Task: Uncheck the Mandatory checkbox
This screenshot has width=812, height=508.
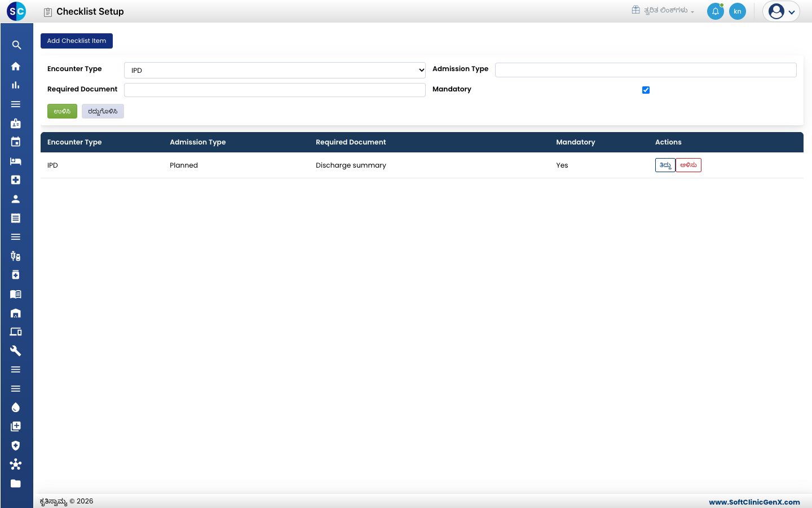Action: [646, 90]
